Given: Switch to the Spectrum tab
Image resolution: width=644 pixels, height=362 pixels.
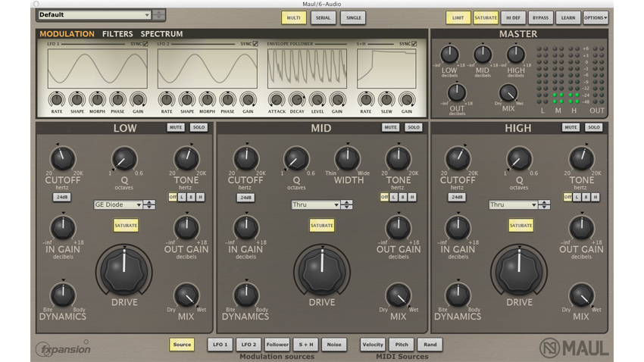Looking at the screenshot, I should click(x=161, y=33).
